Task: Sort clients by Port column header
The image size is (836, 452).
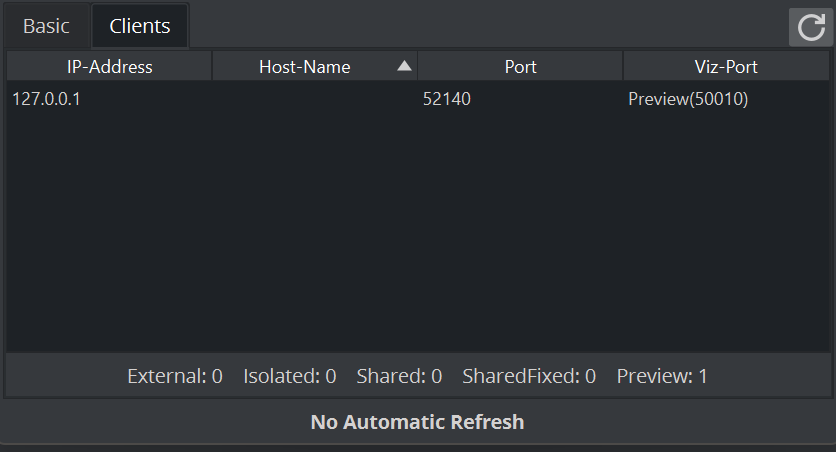Action: tap(520, 67)
